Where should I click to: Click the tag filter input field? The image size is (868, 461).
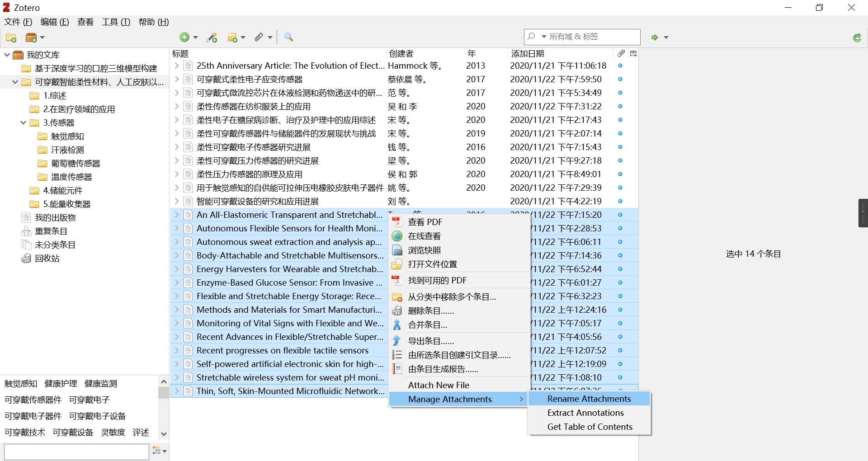pos(76,452)
